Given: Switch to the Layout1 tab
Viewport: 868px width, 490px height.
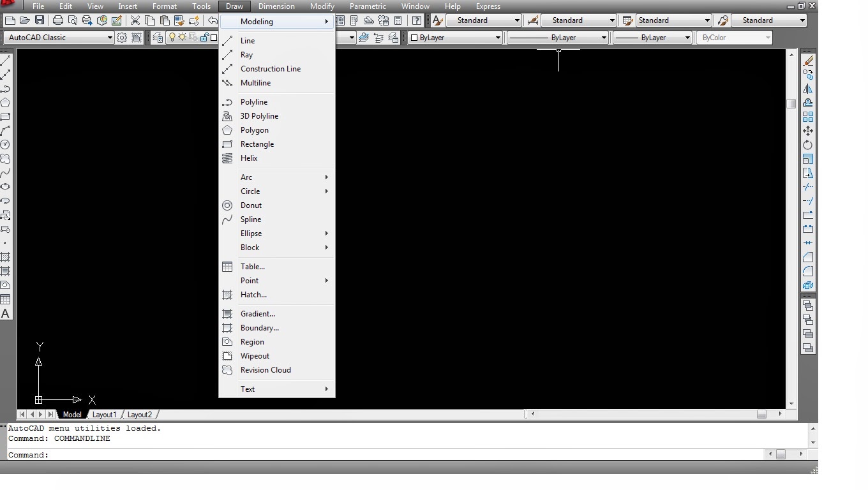Looking at the screenshot, I should (x=105, y=415).
